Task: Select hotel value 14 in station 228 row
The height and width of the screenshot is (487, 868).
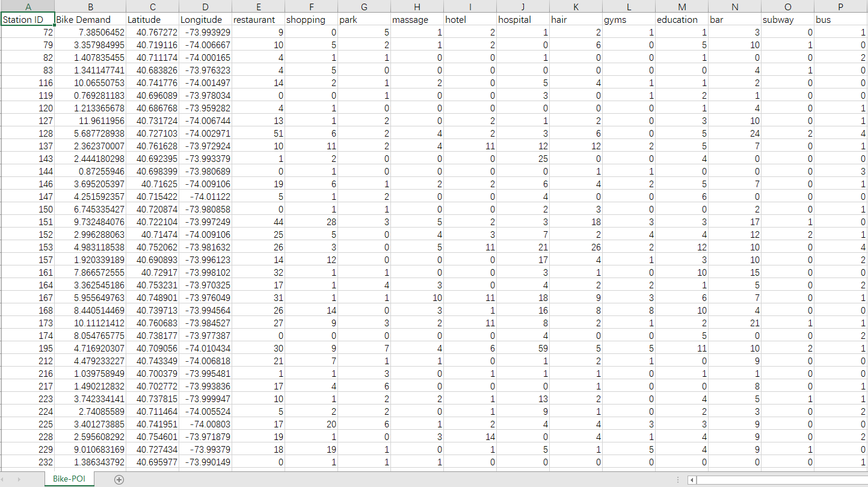Action: [470, 436]
